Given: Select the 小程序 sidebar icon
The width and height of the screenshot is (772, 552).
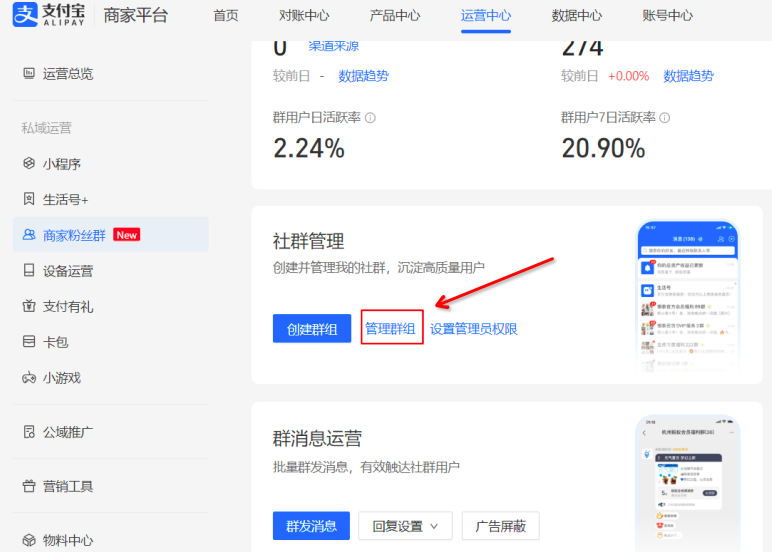Looking at the screenshot, I should pyautogui.click(x=29, y=164).
